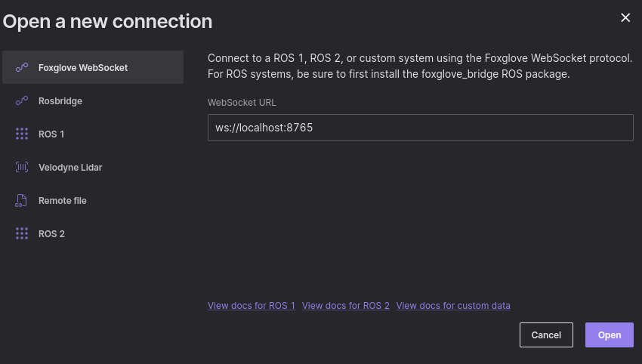The height and width of the screenshot is (364, 642).
Task: Click the ROS 1 dotted grid icon
Action: (x=22, y=134)
